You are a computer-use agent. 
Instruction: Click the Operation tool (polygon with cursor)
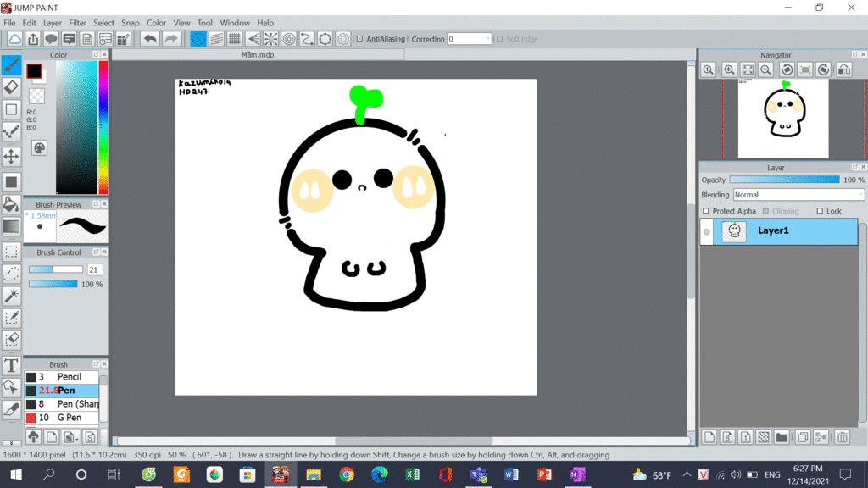[11, 388]
